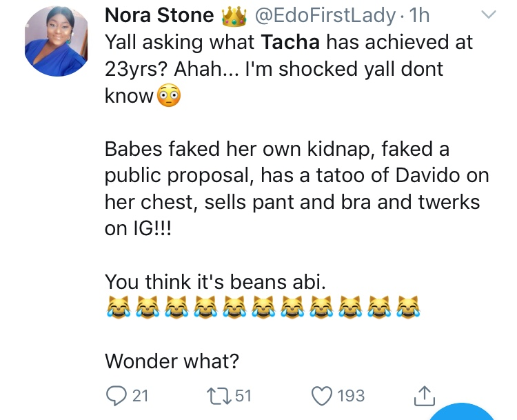Click the last crying-laughing cat emoji
517x420 pixels.
(408, 308)
